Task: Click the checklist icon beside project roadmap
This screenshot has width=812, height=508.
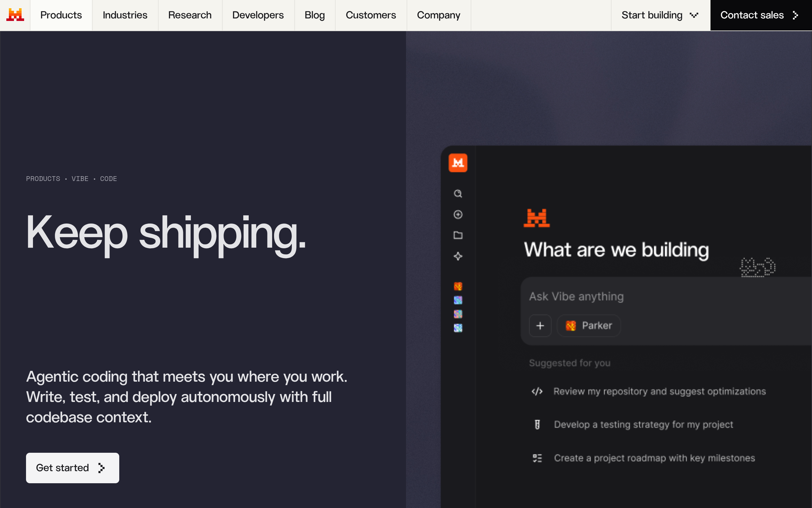Action: point(537,458)
